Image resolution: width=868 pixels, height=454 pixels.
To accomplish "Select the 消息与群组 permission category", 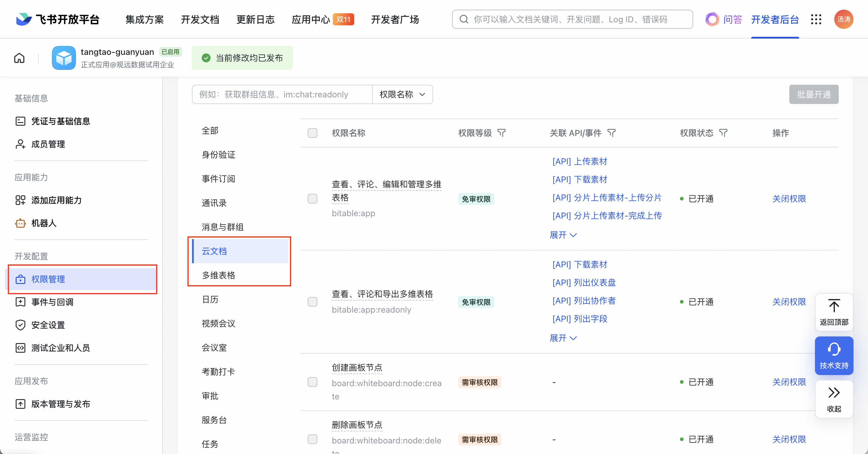I will pos(222,227).
